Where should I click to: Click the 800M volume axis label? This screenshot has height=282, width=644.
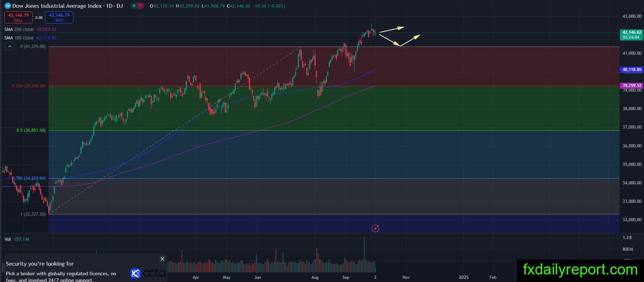coord(628,249)
